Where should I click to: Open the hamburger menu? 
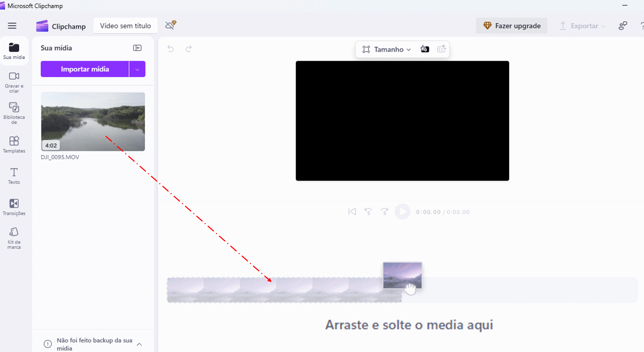pos(12,26)
